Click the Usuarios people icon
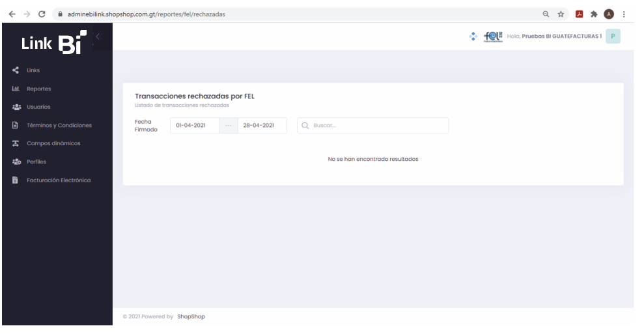The image size is (644, 334). coord(16,107)
